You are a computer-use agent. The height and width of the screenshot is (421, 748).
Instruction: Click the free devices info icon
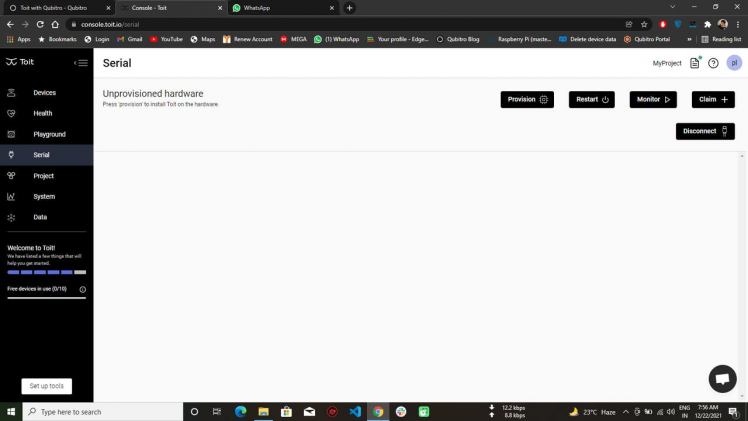coord(83,289)
